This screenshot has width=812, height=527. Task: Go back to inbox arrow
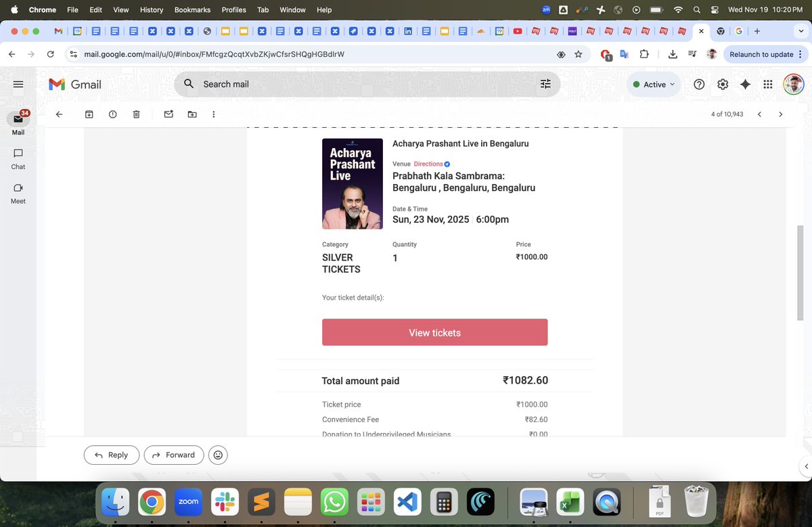point(59,114)
